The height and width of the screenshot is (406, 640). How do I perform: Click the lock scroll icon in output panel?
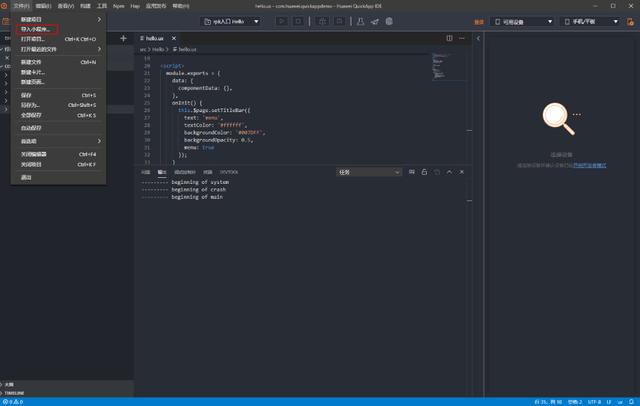(x=424, y=172)
